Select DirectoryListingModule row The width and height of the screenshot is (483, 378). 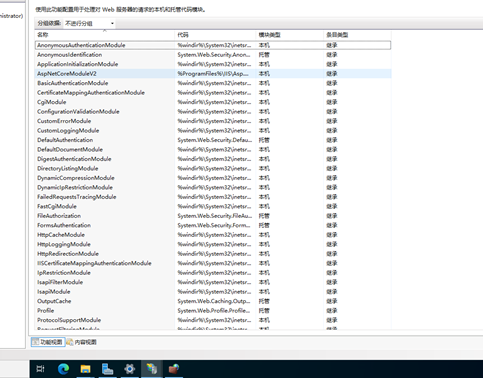213,168
